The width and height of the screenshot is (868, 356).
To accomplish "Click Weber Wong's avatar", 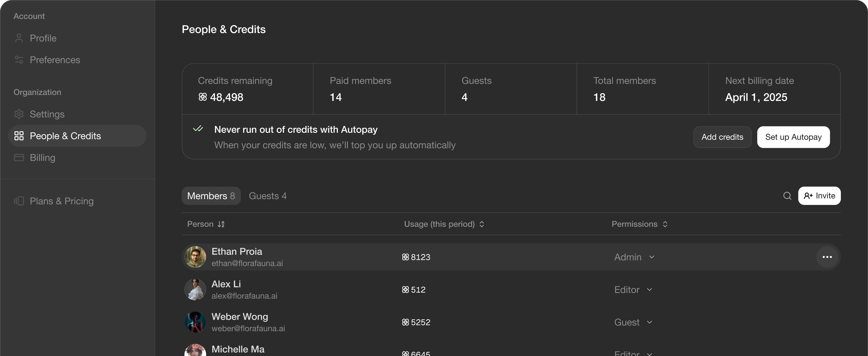I will (x=195, y=322).
